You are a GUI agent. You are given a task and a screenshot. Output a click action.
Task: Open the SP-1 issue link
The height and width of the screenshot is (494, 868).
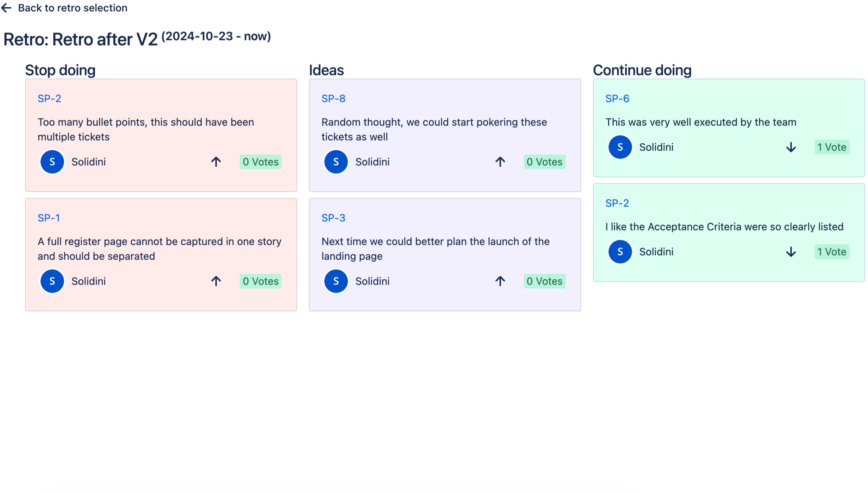49,218
